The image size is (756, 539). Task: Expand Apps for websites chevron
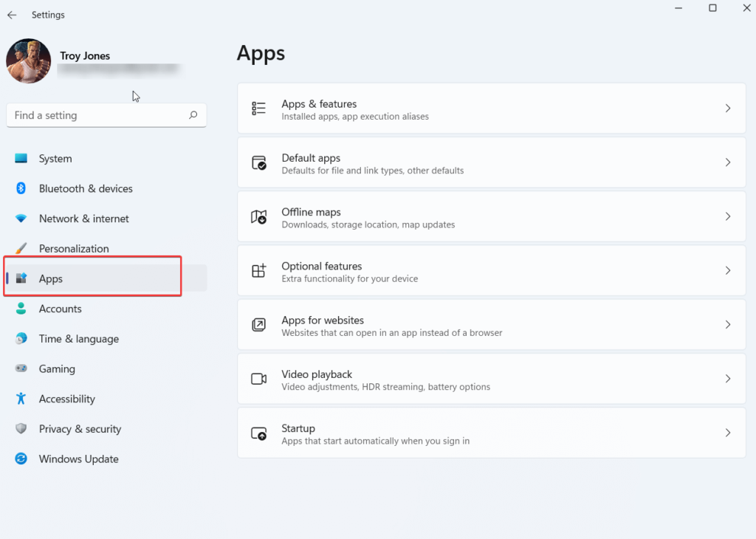point(728,324)
